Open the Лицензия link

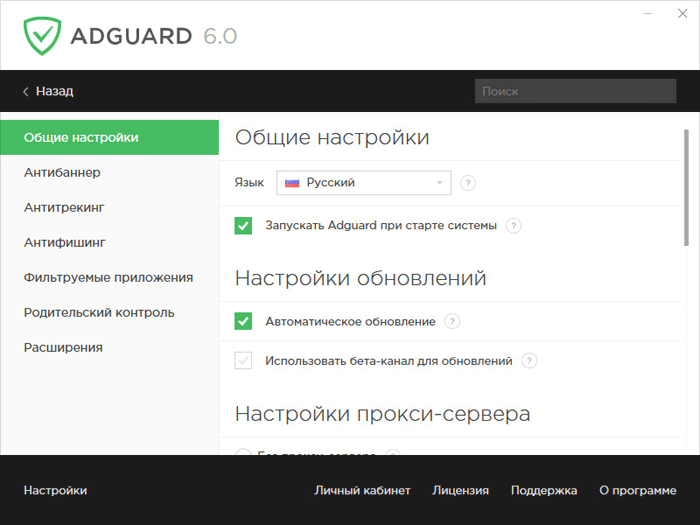460,490
